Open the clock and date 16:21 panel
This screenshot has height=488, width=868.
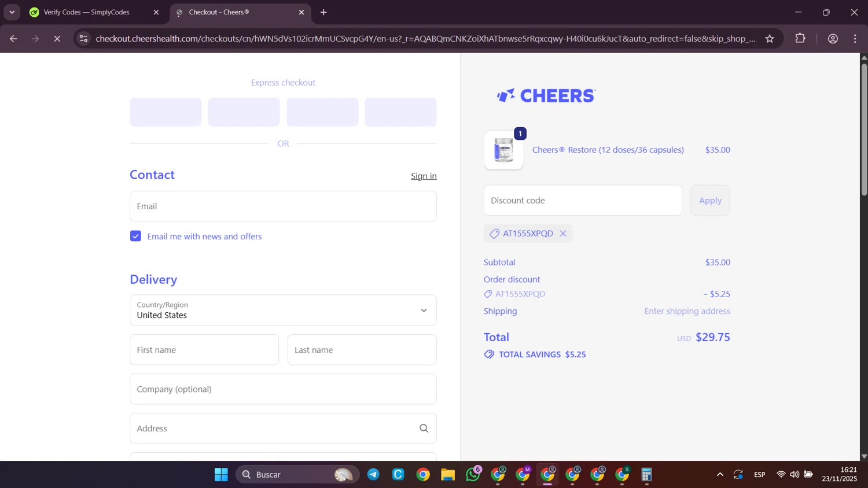pos(840,474)
